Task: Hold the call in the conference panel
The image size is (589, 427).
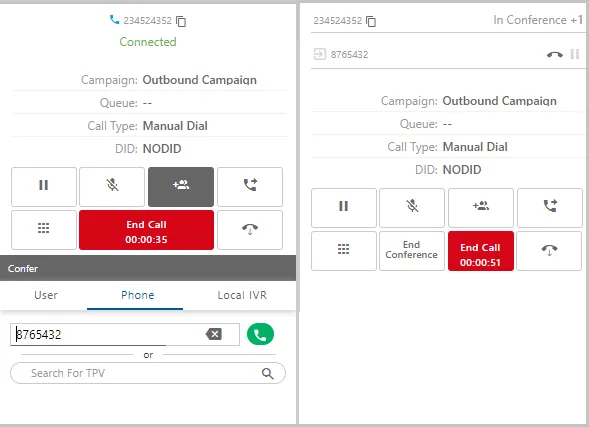Action: pos(344,208)
